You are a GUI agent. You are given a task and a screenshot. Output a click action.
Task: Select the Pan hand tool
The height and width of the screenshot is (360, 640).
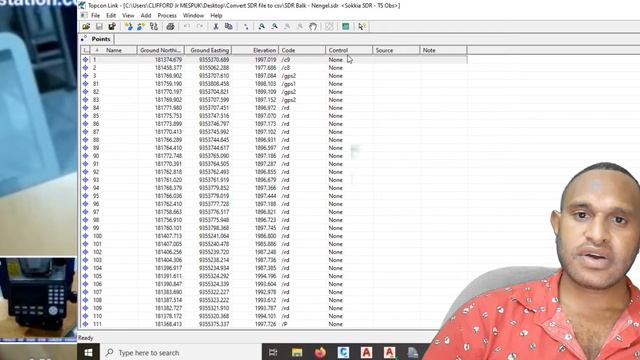click(x=313, y=27)
